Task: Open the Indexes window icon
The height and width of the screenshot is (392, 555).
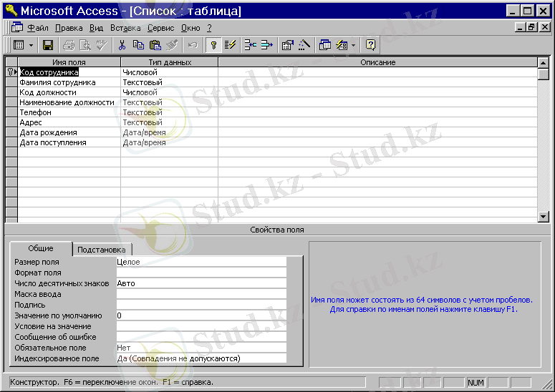Action: [230, 45]
